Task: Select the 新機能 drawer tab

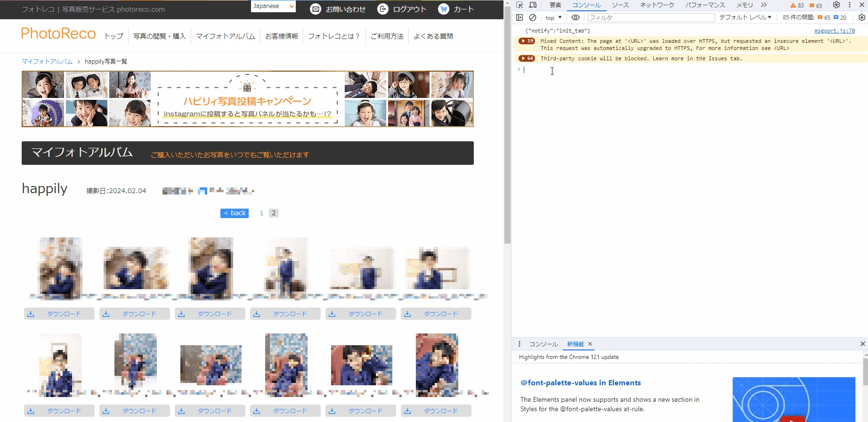Action: click(576, 344)
